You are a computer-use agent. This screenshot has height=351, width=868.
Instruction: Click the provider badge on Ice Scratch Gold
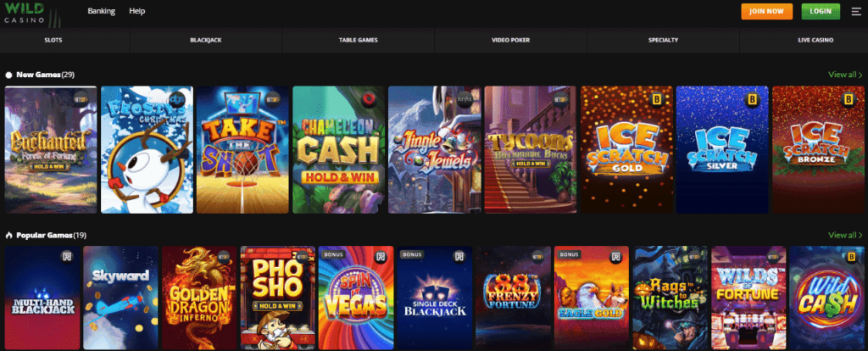tap(657, 100)
